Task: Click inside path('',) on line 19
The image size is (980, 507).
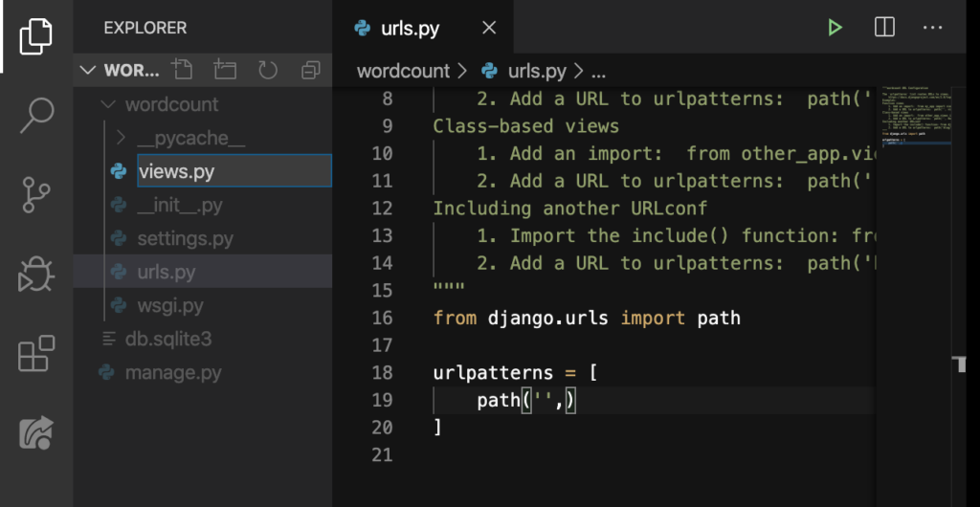Action: pos(526,400)
